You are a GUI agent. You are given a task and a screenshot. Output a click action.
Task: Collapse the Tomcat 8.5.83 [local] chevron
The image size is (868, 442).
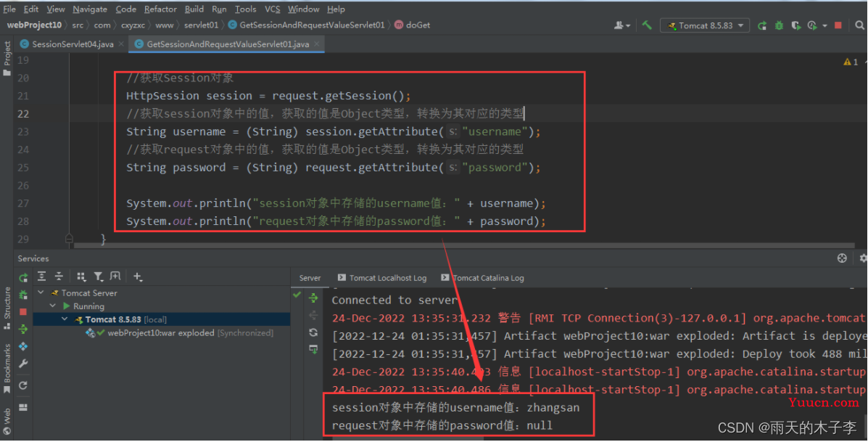click(x=65, y=319)
